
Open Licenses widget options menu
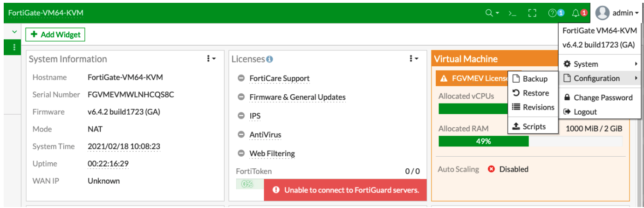414,59
